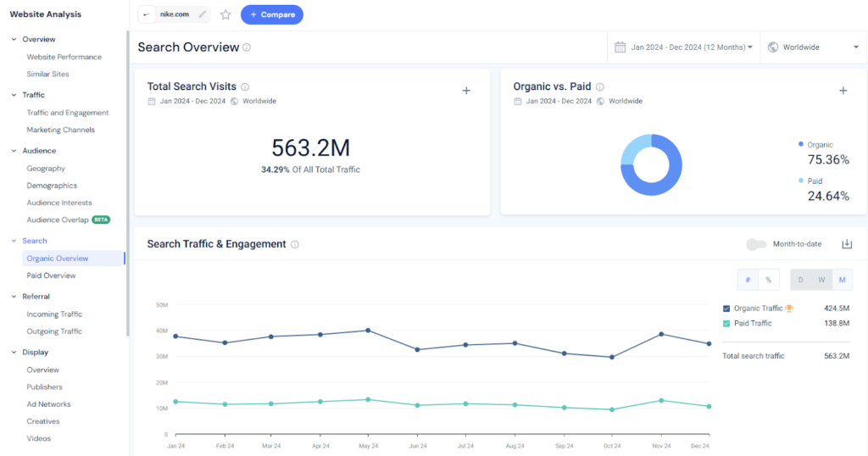Select weekly granularity W button
The height and width of the screenshot is (456, 868).
tap(821, 280)
